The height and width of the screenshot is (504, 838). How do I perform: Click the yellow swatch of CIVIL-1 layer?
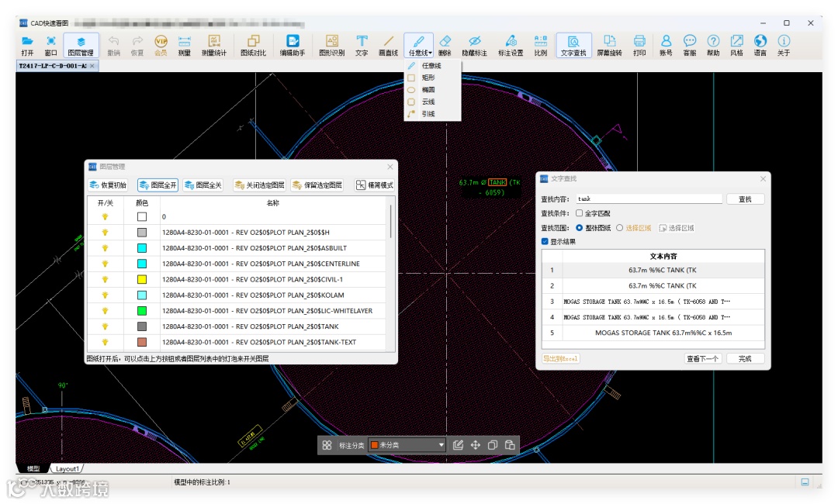click(142, 279)
